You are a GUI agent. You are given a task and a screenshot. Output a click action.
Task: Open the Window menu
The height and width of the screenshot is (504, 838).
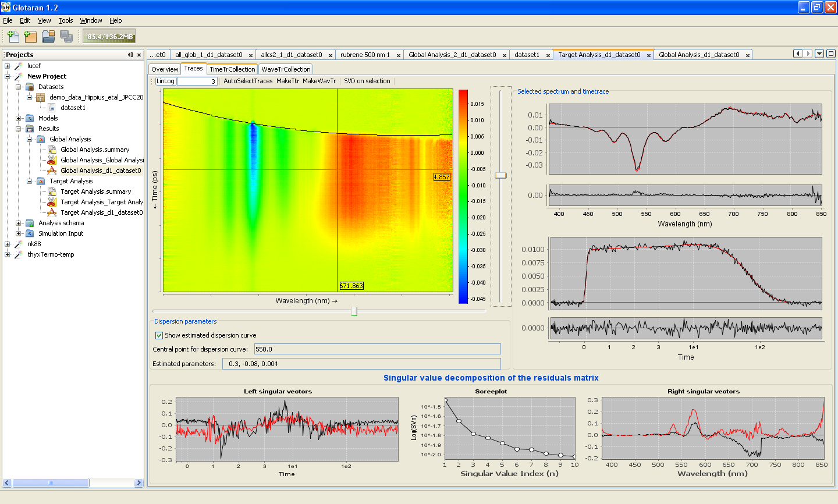(91, 20)
